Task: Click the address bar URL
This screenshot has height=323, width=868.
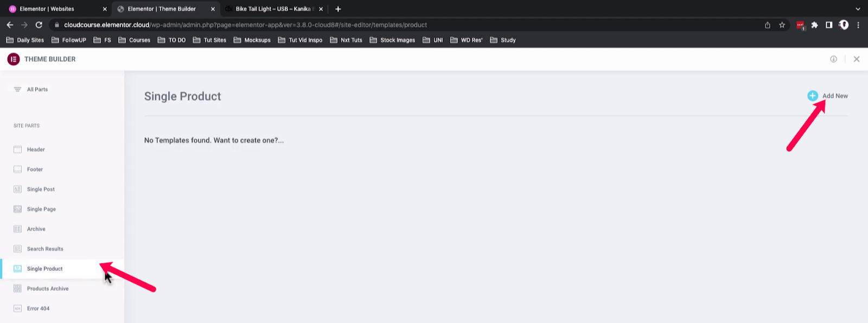Action: tap(245, 25)
